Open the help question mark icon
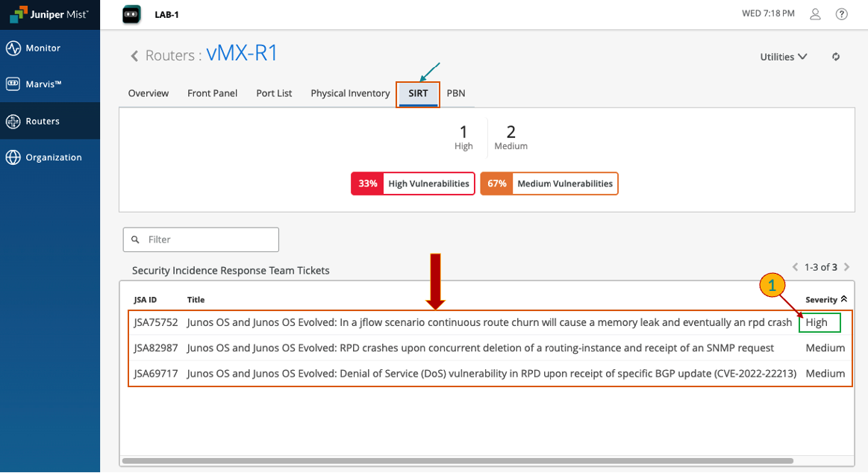Screen dimensions: 868x473 tap(842, 14)
